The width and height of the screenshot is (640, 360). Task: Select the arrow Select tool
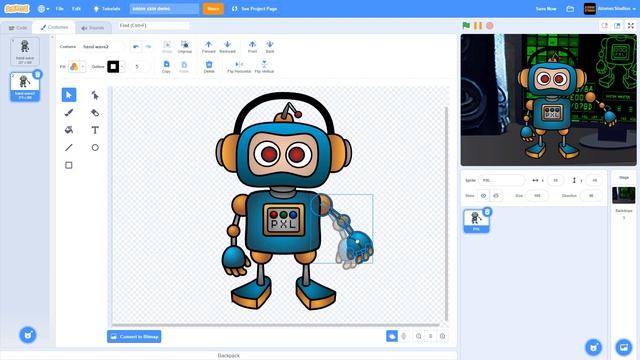click(69, 95)
